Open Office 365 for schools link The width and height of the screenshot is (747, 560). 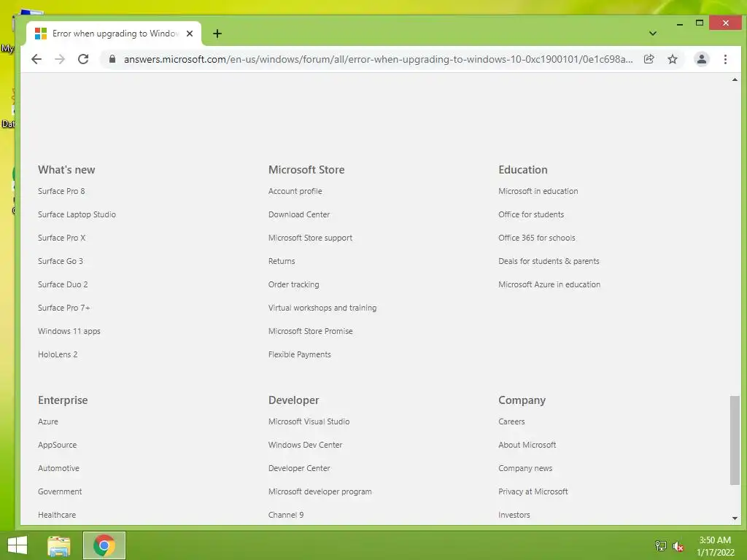[536, 238]
